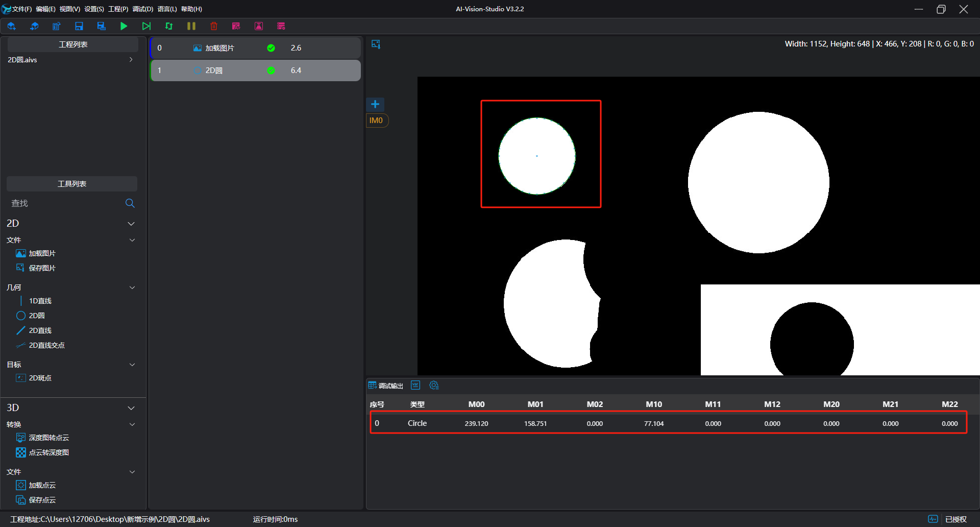
Task: Pause execution with the yellow pause icon
Action: click(191, 26)
